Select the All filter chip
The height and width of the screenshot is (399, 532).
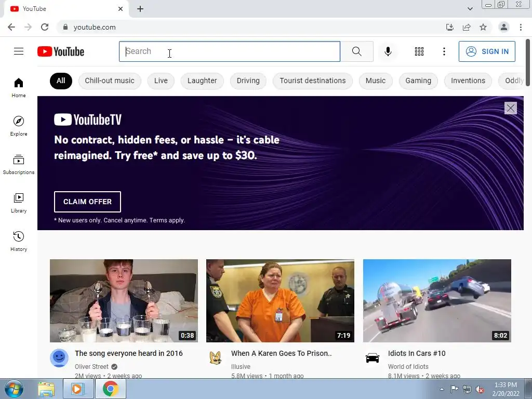[61, 81]
